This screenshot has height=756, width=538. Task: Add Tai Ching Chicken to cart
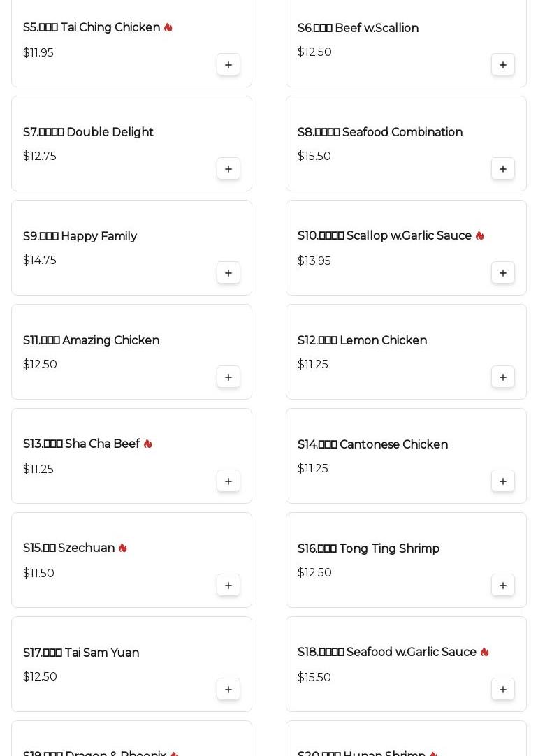pos(228,65)
